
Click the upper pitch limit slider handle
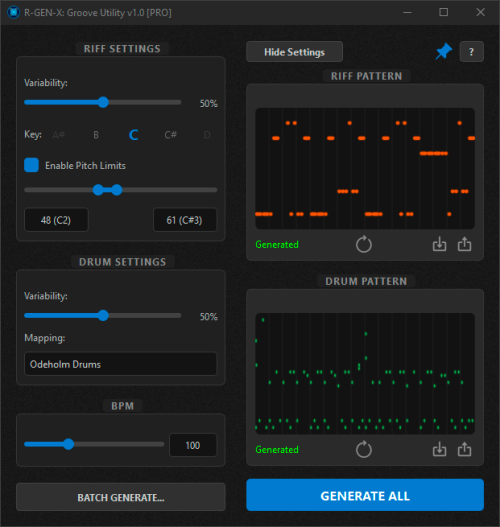117,190
